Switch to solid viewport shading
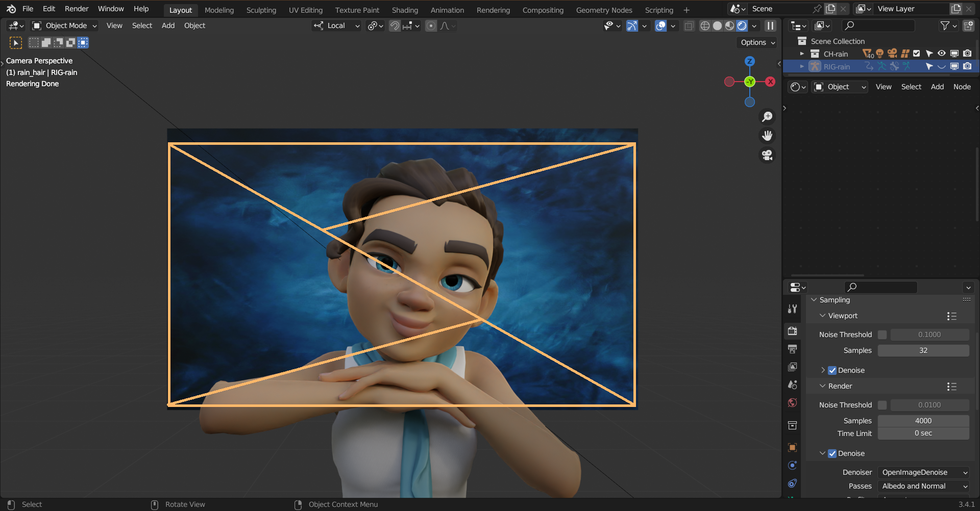Screen dimensions: 980x511 717,26
